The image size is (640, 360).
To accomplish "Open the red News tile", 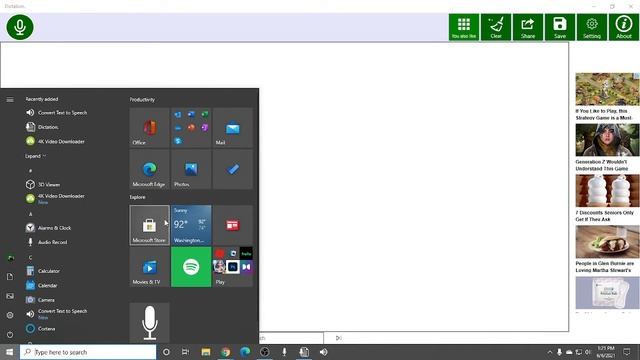I will coord(233,225).
